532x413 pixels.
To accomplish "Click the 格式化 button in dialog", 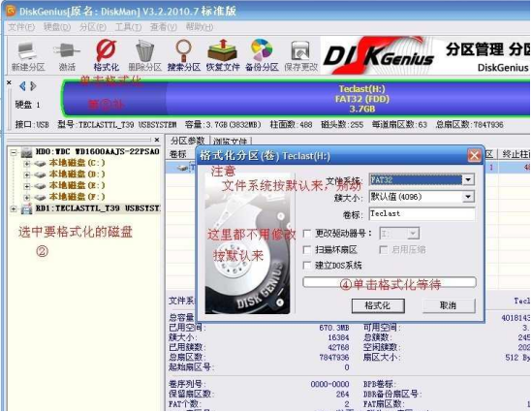I will pos(378,305).
